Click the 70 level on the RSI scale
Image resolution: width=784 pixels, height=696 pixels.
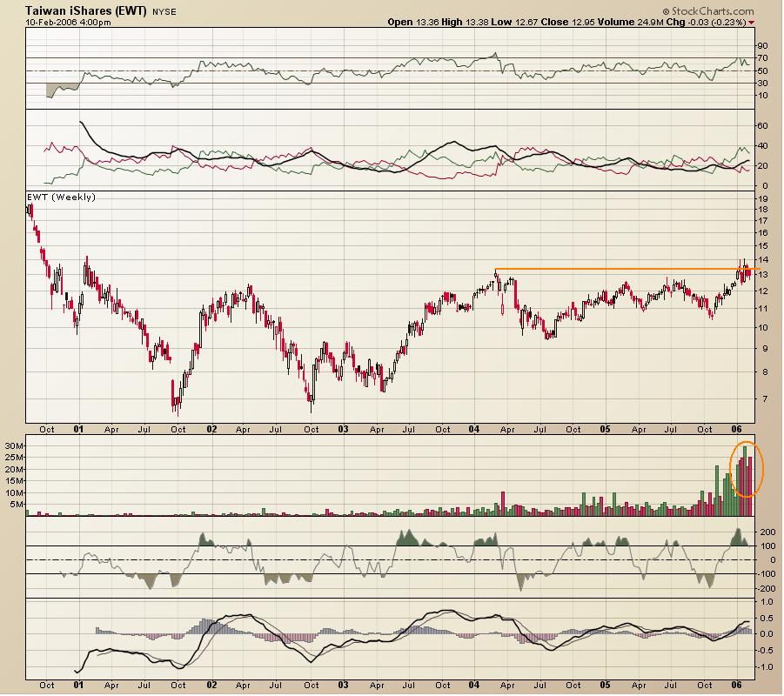pos(762,58)
